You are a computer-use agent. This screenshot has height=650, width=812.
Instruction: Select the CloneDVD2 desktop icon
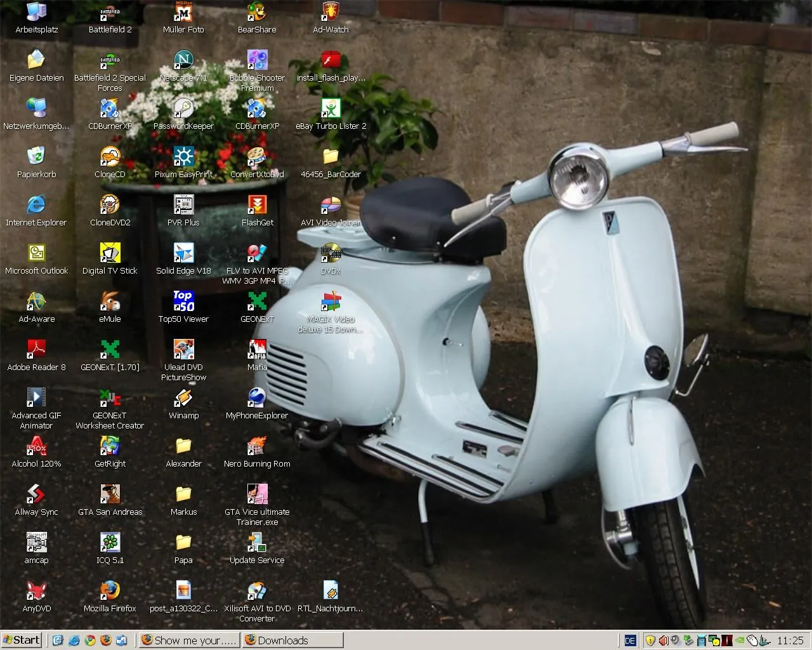point(110,205)
